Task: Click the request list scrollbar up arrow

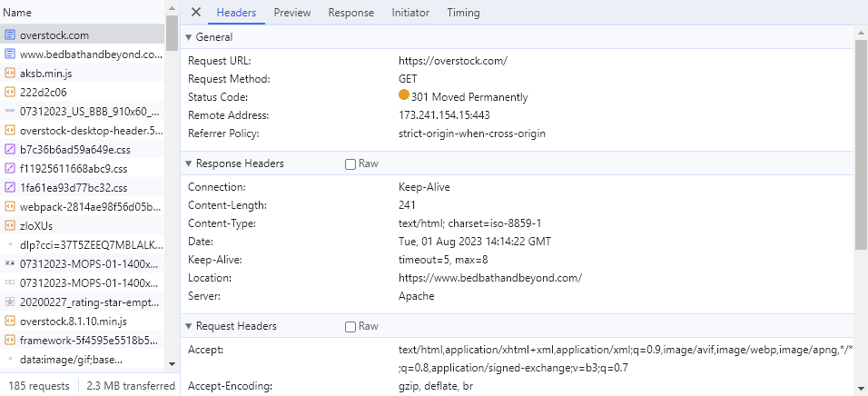Action: pos(172,8)
